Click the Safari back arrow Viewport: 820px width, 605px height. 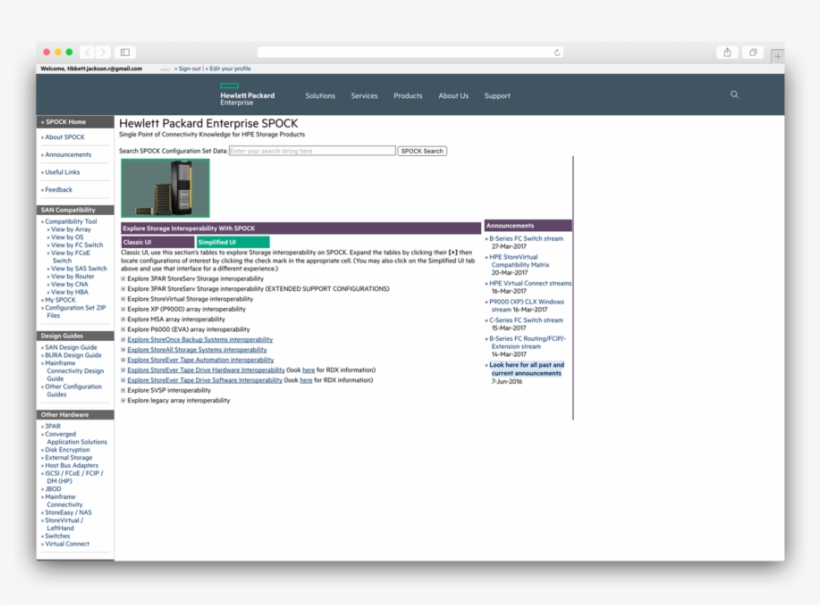pos(87,52)
